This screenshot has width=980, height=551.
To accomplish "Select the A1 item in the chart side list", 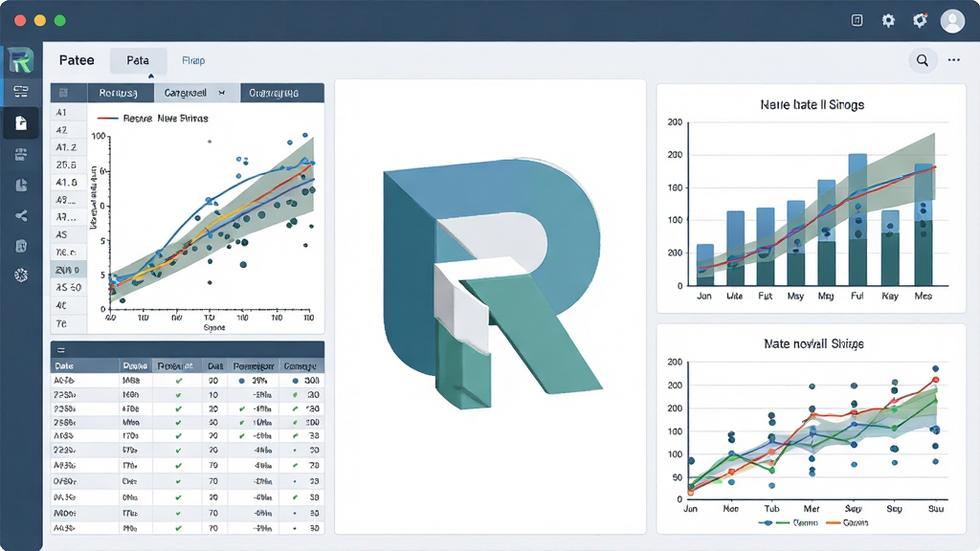I will (x=61, y=113).
